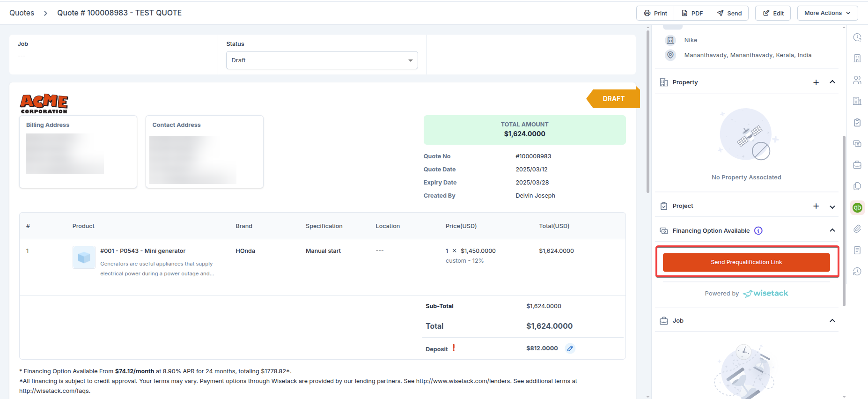This screenshot has height=399, width=868.
Task: Collapse the Financing Option Available section
Action: [832, 230]
